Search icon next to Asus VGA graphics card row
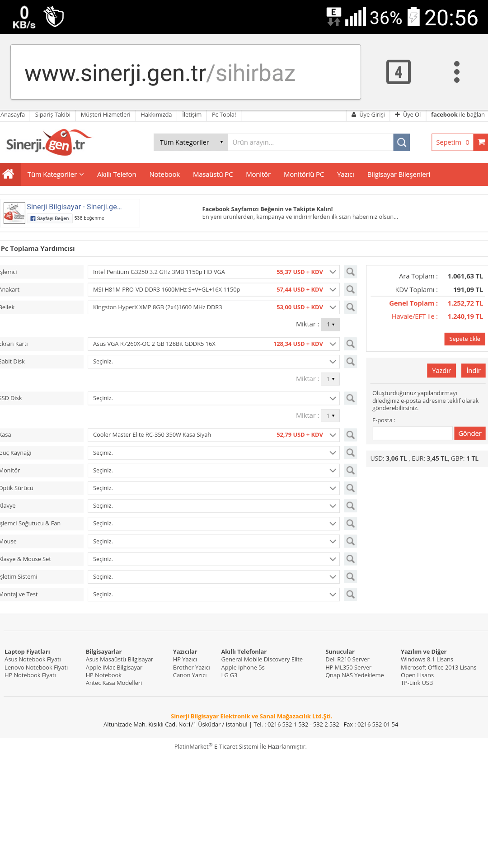Screen dimensions: 488x868 tap(350, 344)
